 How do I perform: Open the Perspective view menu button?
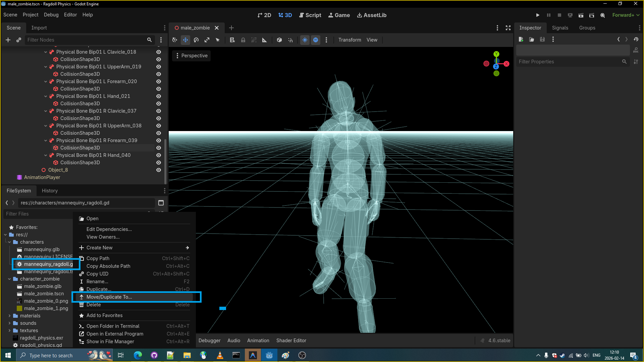click(x=191, y=56)
